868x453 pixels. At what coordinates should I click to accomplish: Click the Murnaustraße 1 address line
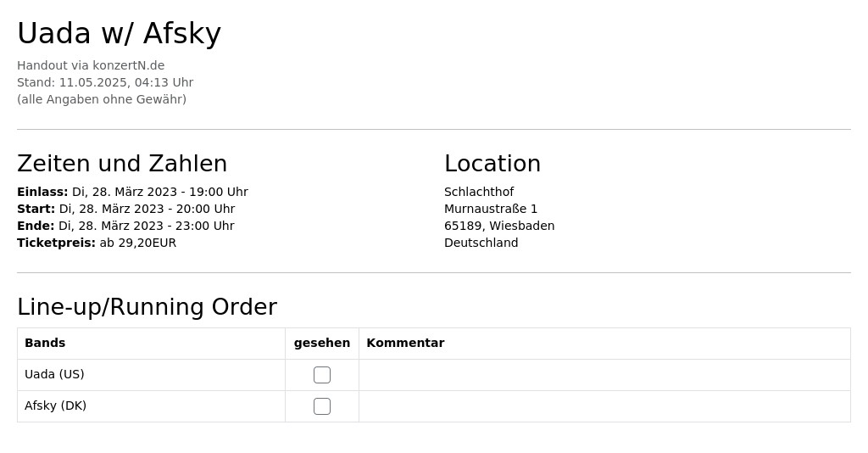point(491,209)
